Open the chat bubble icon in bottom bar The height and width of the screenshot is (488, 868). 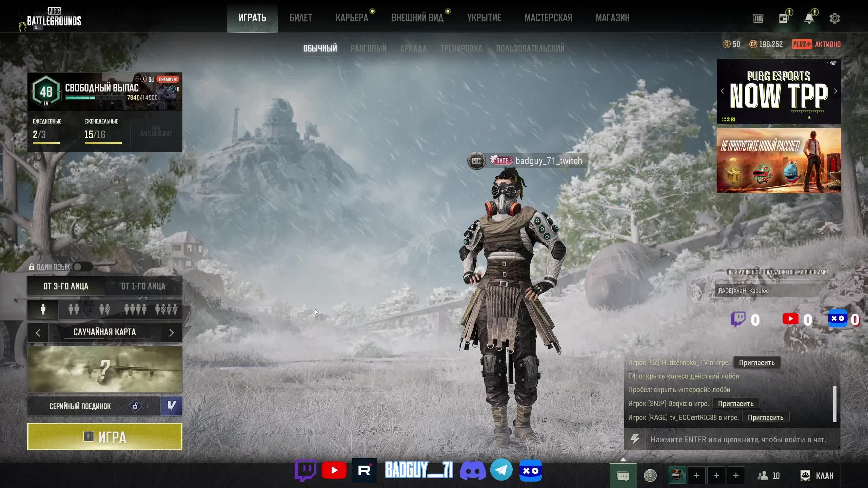(x=623, y=476)
